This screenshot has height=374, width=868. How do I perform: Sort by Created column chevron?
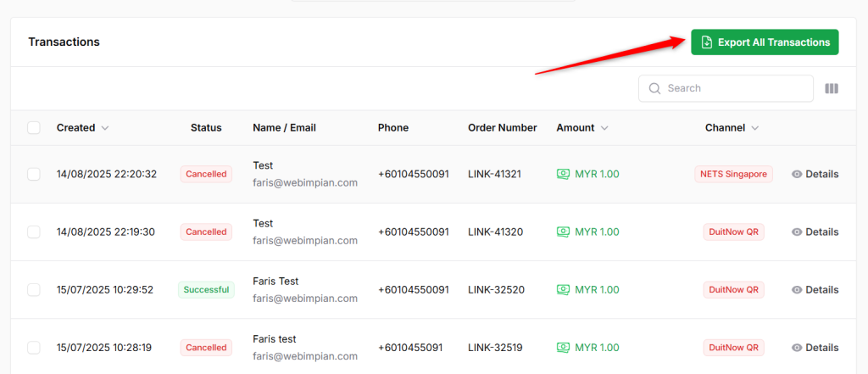[x=105, y=128]
